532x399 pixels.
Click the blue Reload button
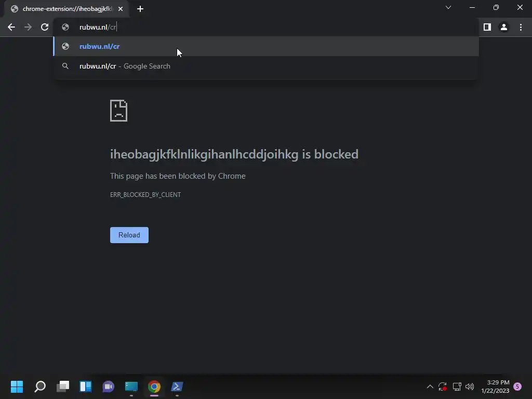tap(129, 235)
